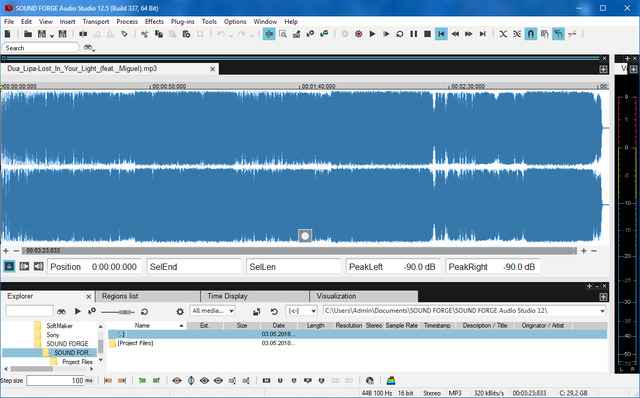Open the Transport menu
Screen dimensions: 640x398
(96, 22)
